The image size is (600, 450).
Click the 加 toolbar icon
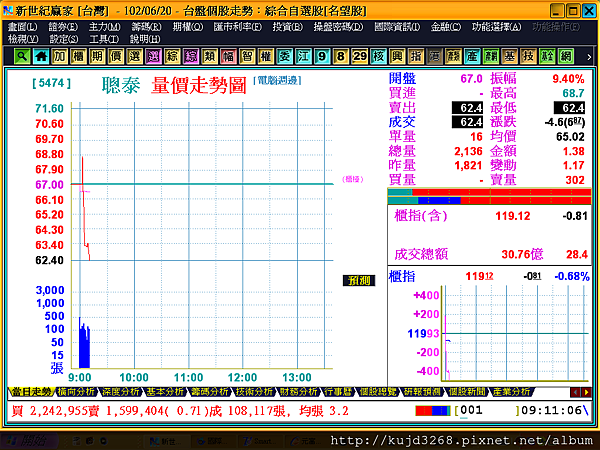pyautogui.click(x=59, y=56)
